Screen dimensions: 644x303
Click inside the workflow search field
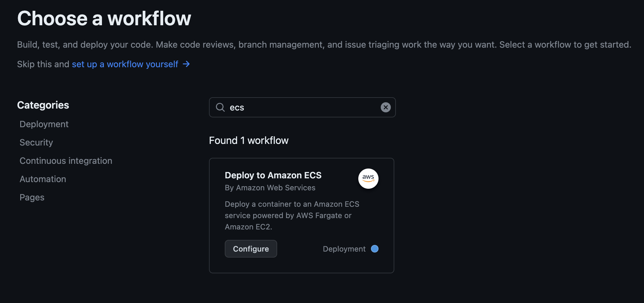pyautogui.click(x=300, y=107)
